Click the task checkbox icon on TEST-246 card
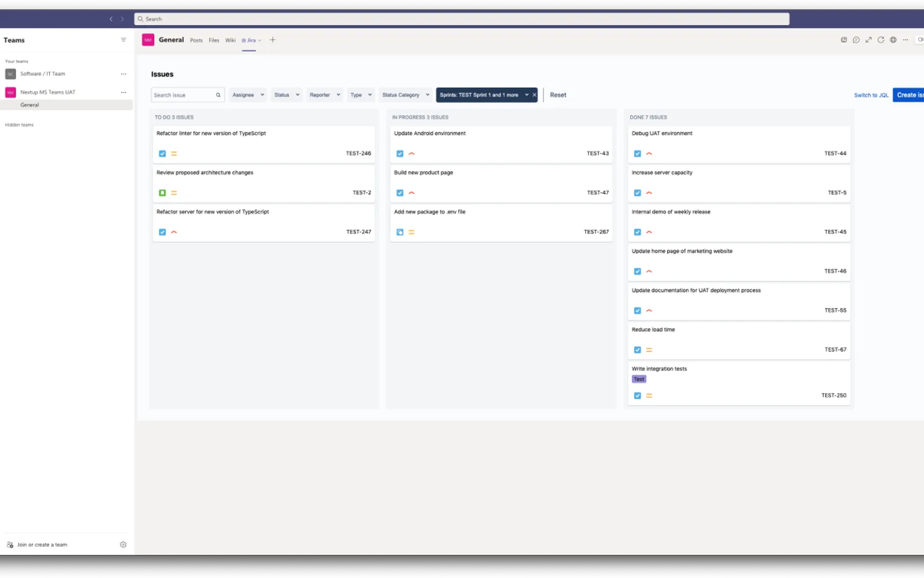Viewport: 924px width, 578px height. (x=162, y=153)
